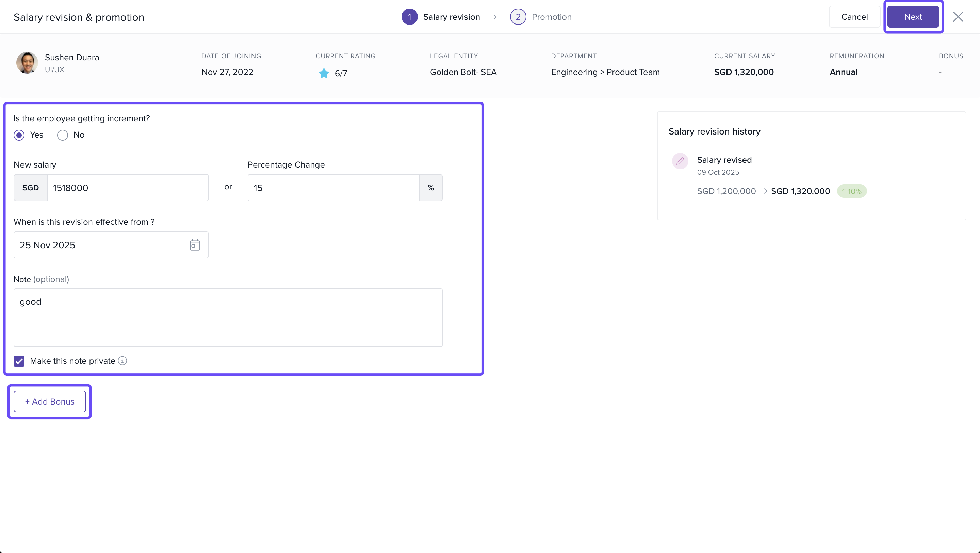980x553 pixels.
Task: Click the percent sign suffix
Action: [x=430, y=188]
